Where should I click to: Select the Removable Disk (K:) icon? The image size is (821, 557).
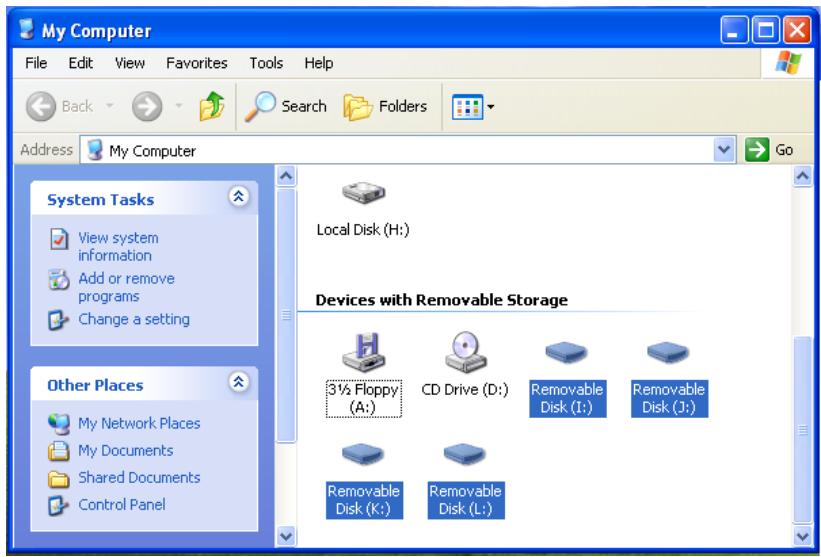(363, 454)
